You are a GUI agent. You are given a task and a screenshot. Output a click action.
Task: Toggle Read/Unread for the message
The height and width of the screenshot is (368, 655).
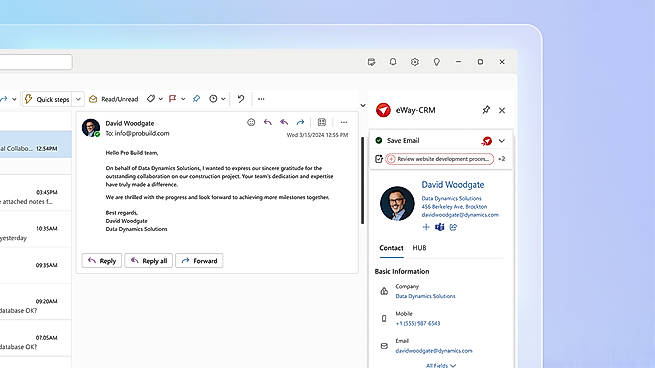tap(114, 99)
